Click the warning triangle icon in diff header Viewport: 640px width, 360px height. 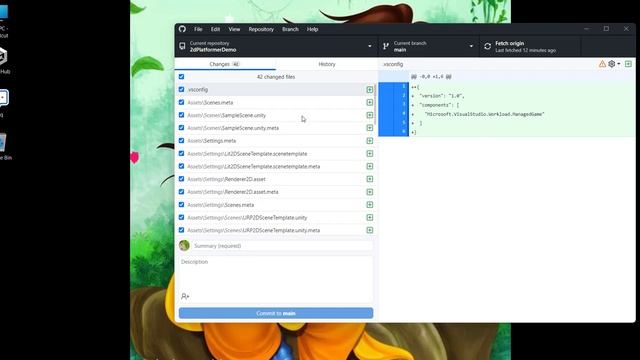tap(602, 64)
